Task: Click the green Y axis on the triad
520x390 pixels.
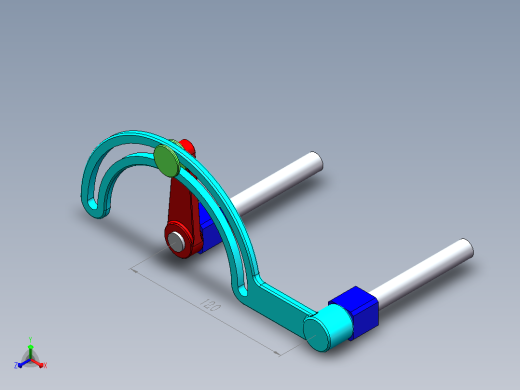Action: pyautogui.click(x=30, y=348)
